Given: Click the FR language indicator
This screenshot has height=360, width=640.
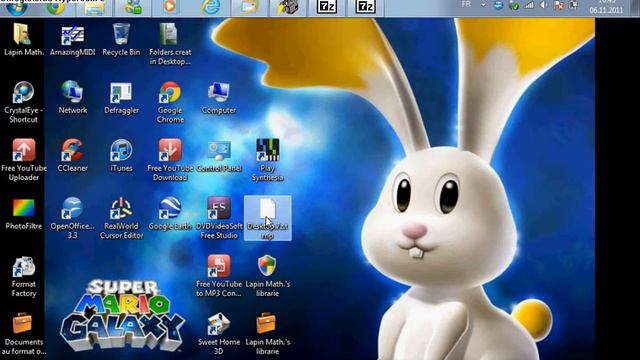Looking at the screenshot, I should coord(466,4).
